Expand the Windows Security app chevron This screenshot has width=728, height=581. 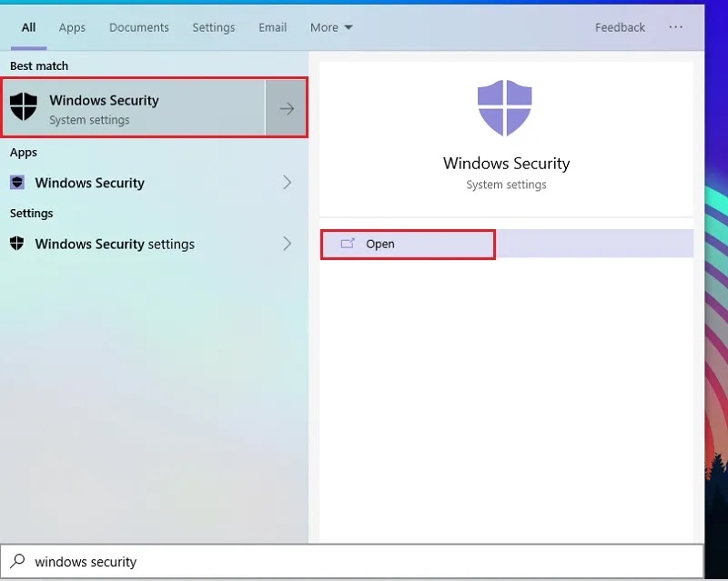click(x=287, y=183)
